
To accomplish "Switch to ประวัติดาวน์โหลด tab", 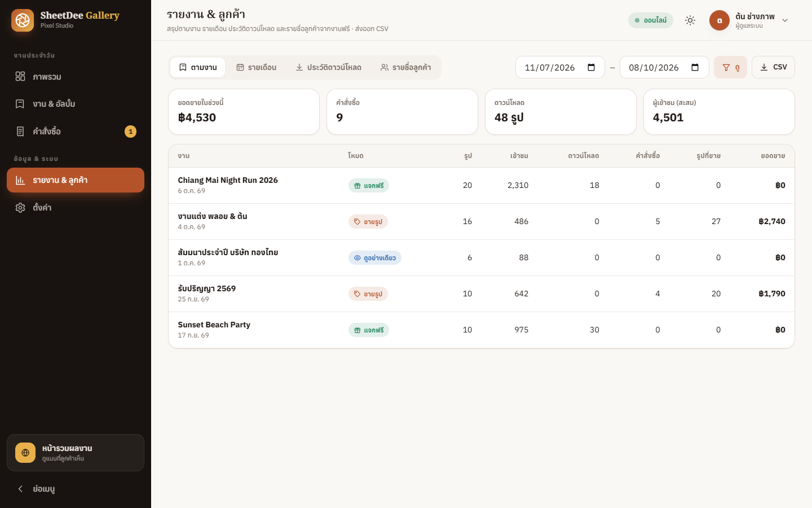I will click(x=328, y=67).
